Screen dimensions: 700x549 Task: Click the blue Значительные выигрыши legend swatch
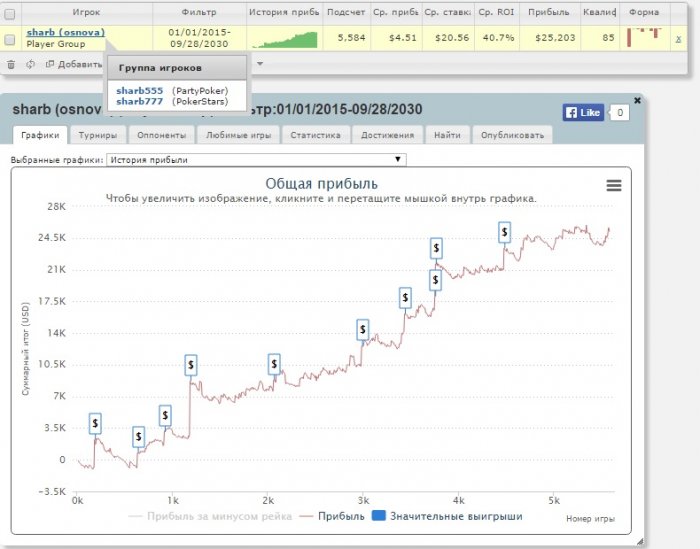point(379,516)
